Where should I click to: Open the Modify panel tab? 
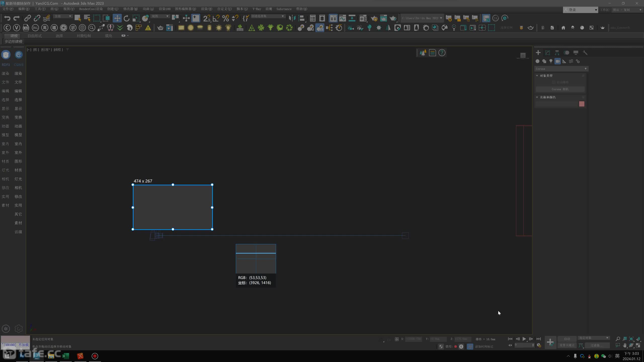547,53
